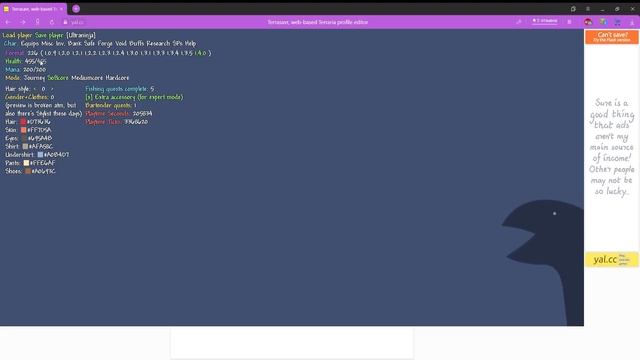The image size is (640, 360).
Task: Click the browser downloads icon
Action: (632, 22)
